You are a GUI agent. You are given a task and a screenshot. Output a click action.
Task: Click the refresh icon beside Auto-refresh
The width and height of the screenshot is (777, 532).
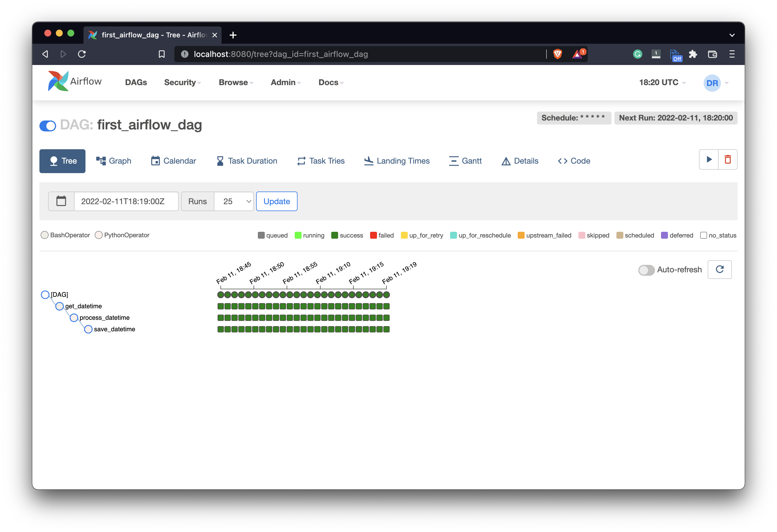click(719, 269)
